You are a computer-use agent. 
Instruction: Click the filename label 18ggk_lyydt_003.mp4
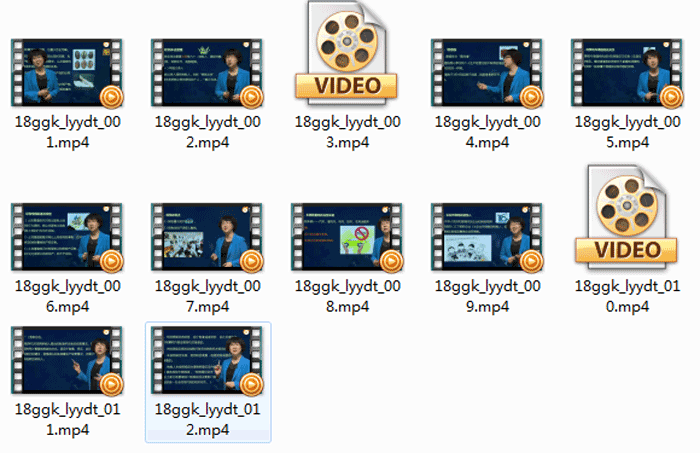click(x=347, y=131)
